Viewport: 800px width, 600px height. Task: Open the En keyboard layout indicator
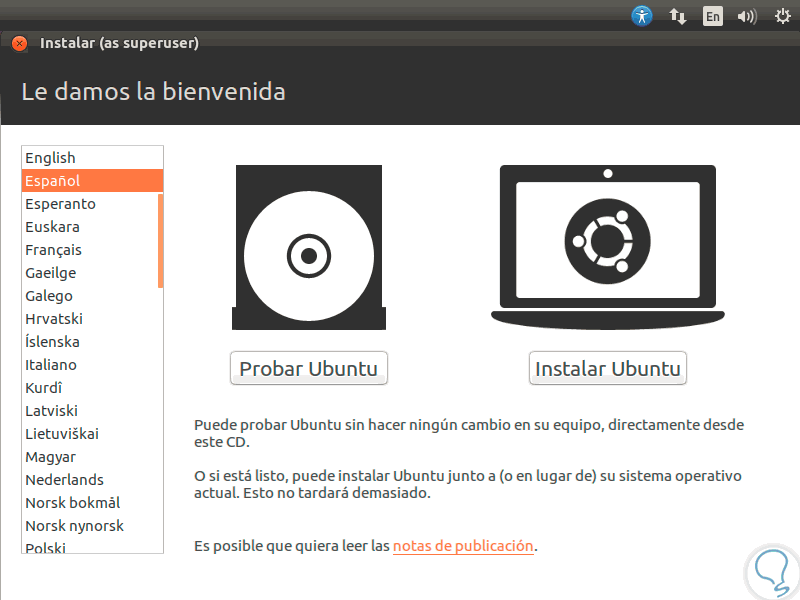(x=712, y=16)
